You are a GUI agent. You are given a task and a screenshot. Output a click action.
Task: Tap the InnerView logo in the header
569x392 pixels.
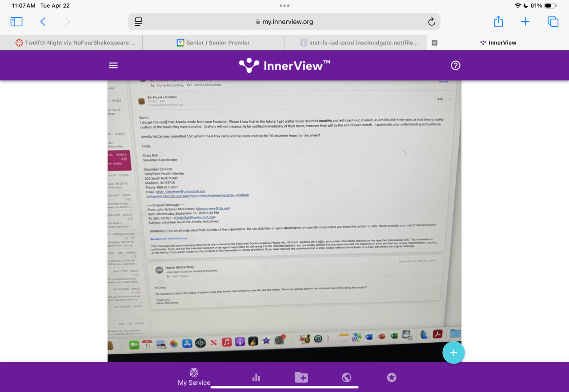pos(284,65)
